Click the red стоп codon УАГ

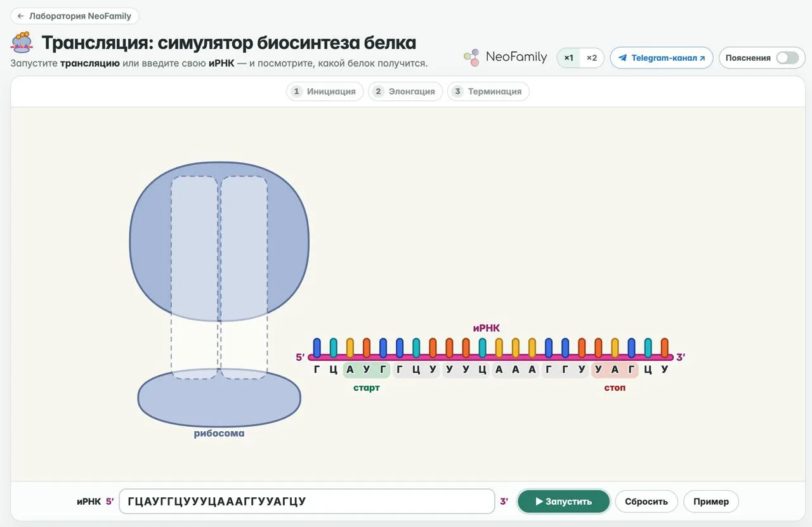[615, 370]
